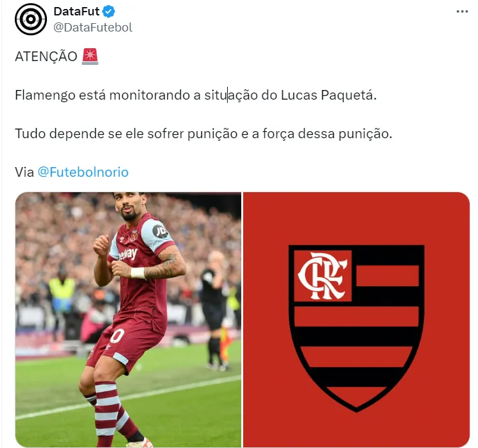Open the three-dot more options menu
The width and height of the screenshot is (478, 448).
tap(462, 12)
